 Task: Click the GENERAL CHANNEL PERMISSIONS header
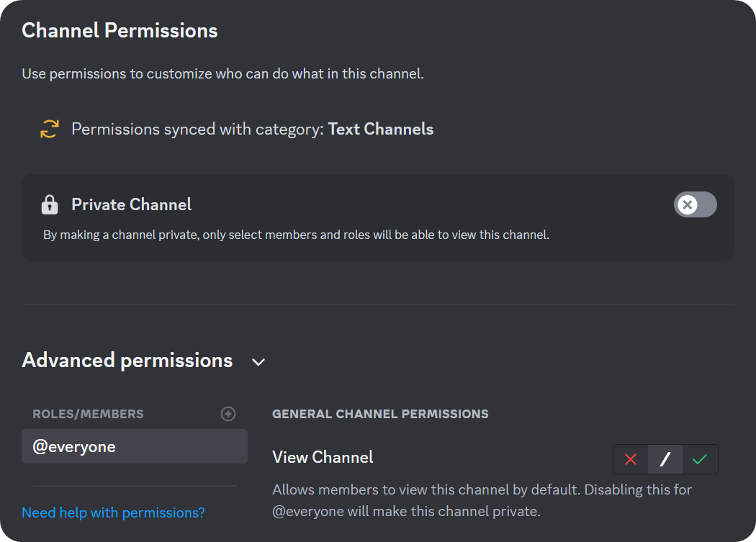(x=380, y=414)
